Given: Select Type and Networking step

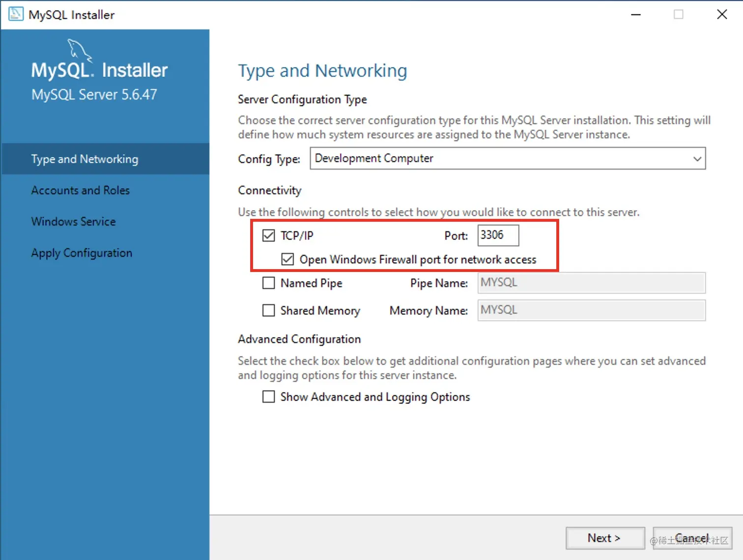Looking at the screenshot, I should [105, 159].
